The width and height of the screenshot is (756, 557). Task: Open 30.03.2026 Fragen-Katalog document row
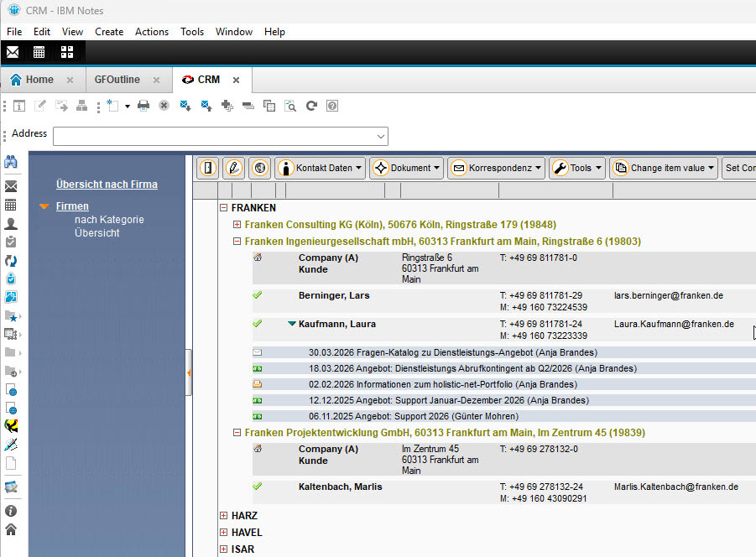[x=503, y=352]
